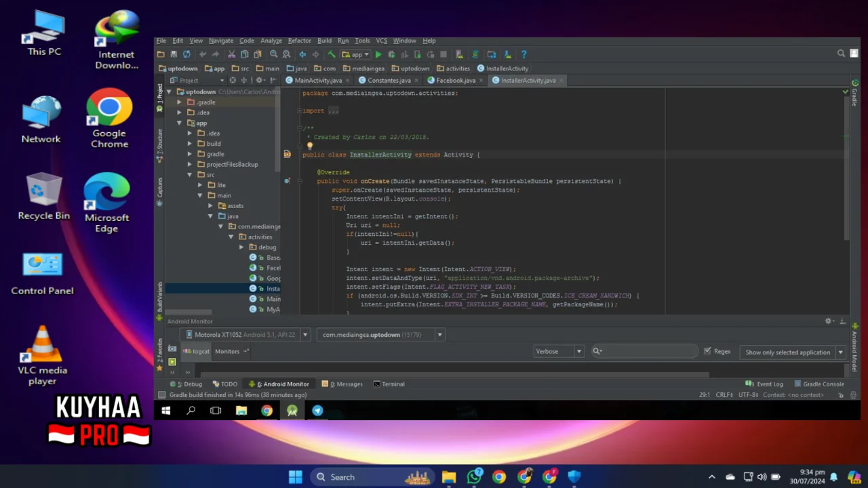The image size is (868, 488).
Task: Open the TODO tool window
Action: (x=224, y=384)
